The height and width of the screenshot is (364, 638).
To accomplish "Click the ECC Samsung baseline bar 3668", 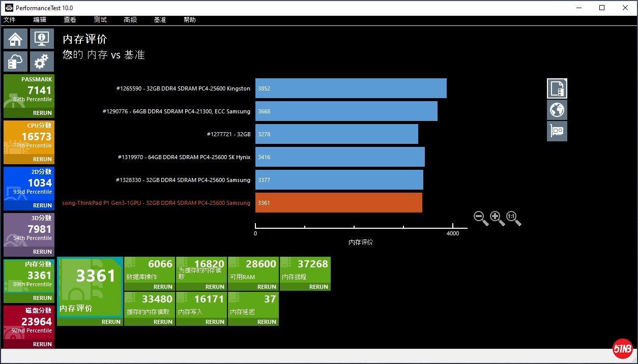I will [346, 111].
